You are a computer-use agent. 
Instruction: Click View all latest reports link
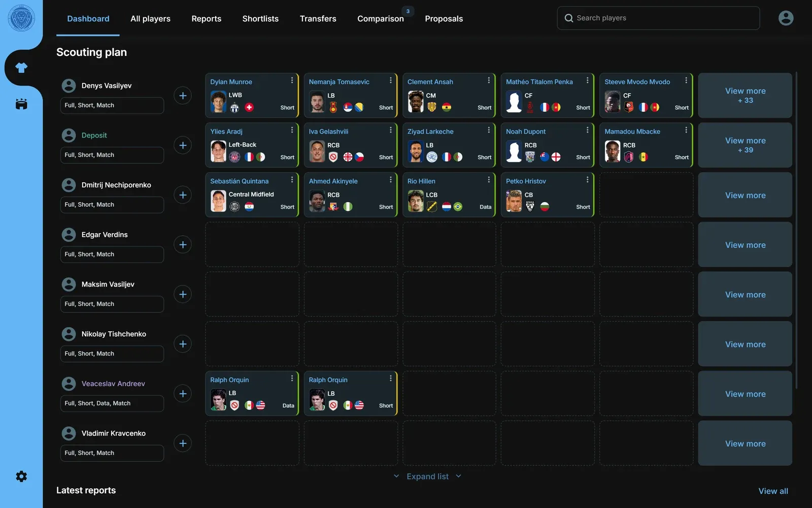click(x=773, y=491)
